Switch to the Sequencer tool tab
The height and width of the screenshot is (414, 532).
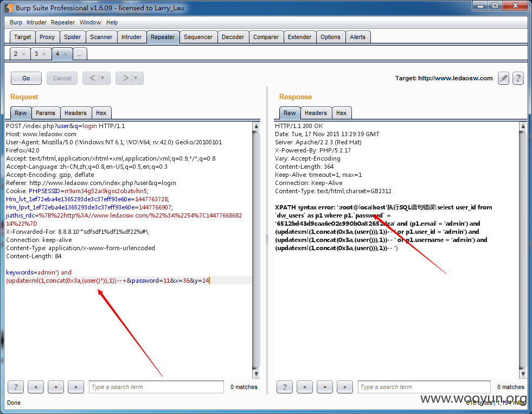tap(198, 37)
